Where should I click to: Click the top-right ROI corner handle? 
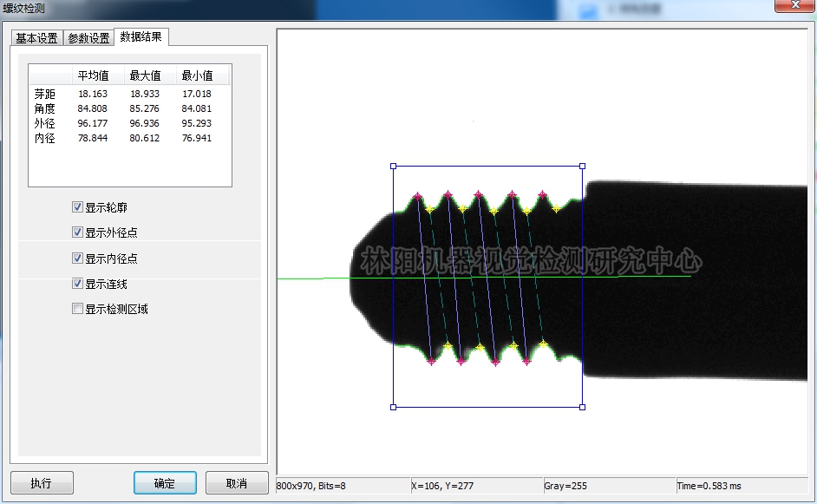[x=583, y=167]
